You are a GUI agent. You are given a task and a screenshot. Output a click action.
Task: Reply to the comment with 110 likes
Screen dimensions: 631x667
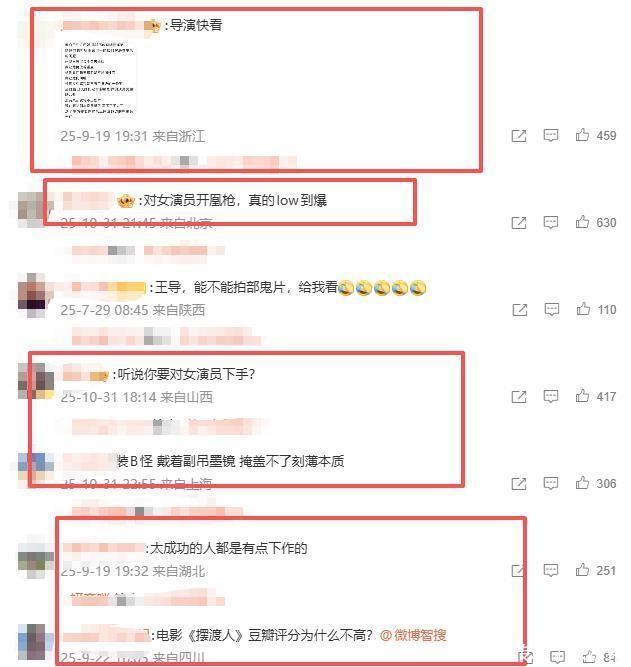[552, 309]
